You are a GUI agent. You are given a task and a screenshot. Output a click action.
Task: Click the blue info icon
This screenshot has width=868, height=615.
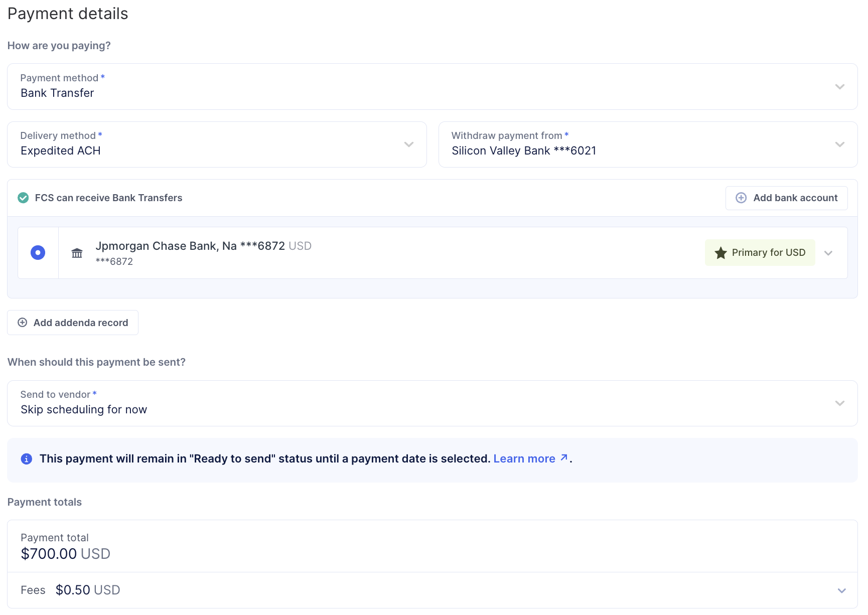pos(27,458)
